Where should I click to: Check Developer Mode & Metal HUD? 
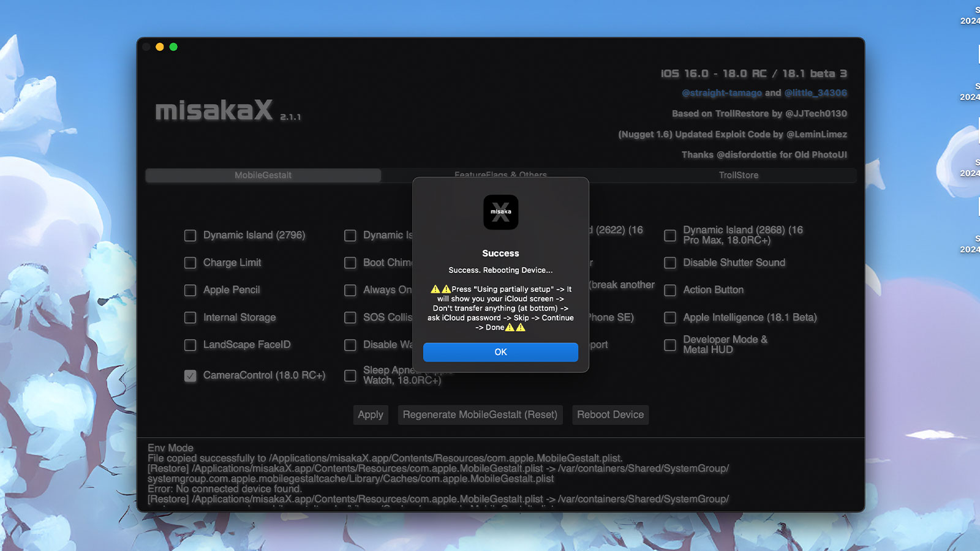[x=670, y=345]
